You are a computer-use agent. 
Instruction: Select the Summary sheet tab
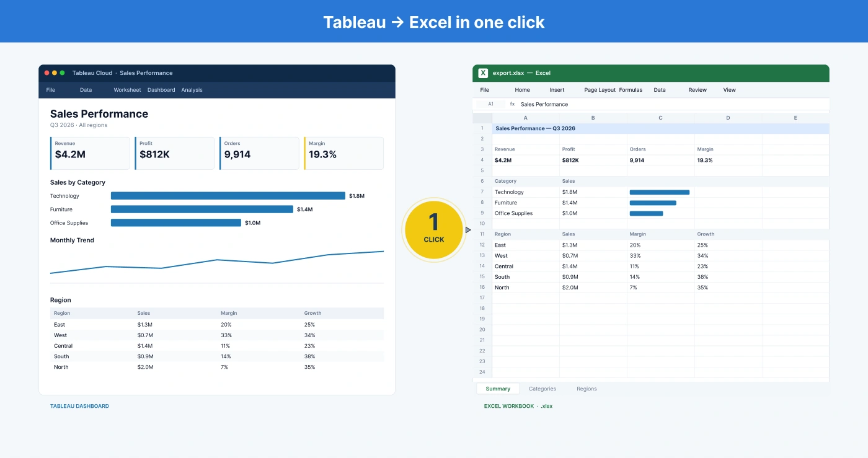498,389
